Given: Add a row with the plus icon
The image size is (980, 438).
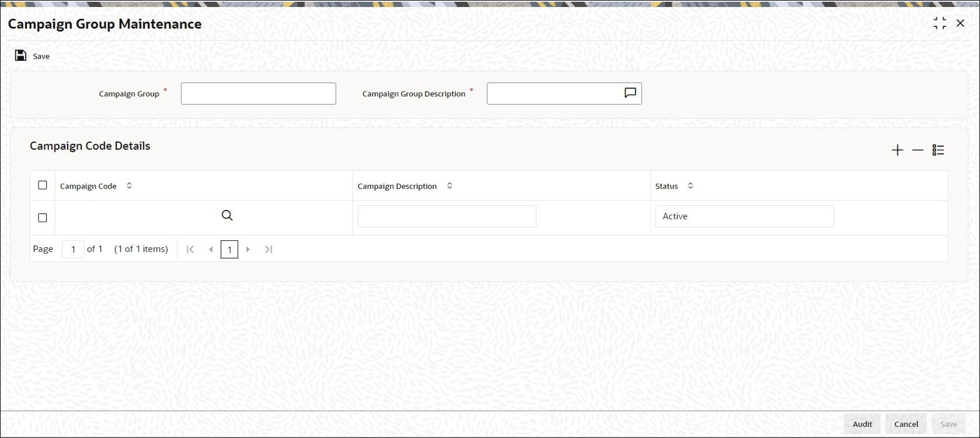Looking at the screenshot, I should (x=897, y=150).
